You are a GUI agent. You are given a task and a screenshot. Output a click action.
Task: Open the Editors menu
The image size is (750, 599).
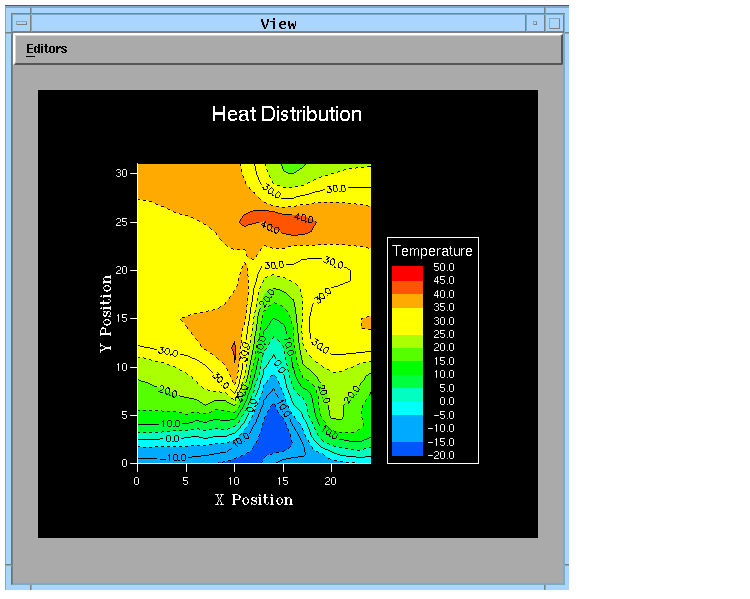point(47,49)
